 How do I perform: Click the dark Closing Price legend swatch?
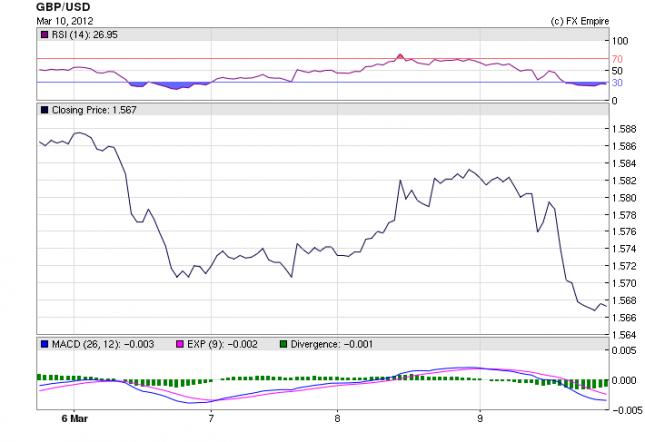point(44,110)
